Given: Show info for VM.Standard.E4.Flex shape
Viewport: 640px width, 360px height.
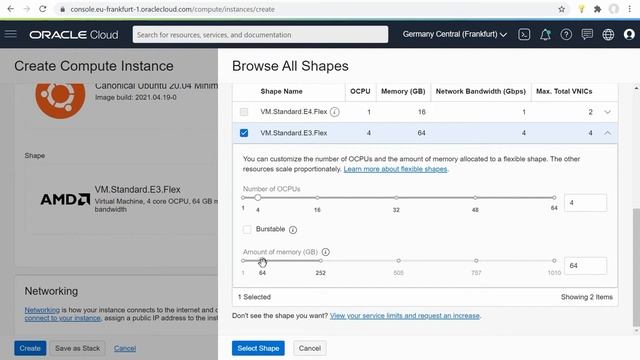Looking at the screenshot, I should (x=335, y=112).
